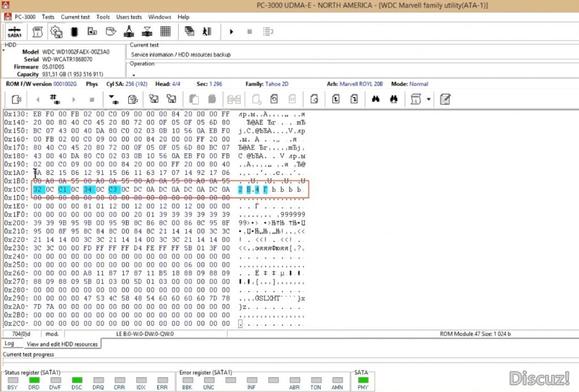
Task: Click the document with clock icon
Action: tap(274, 99)
